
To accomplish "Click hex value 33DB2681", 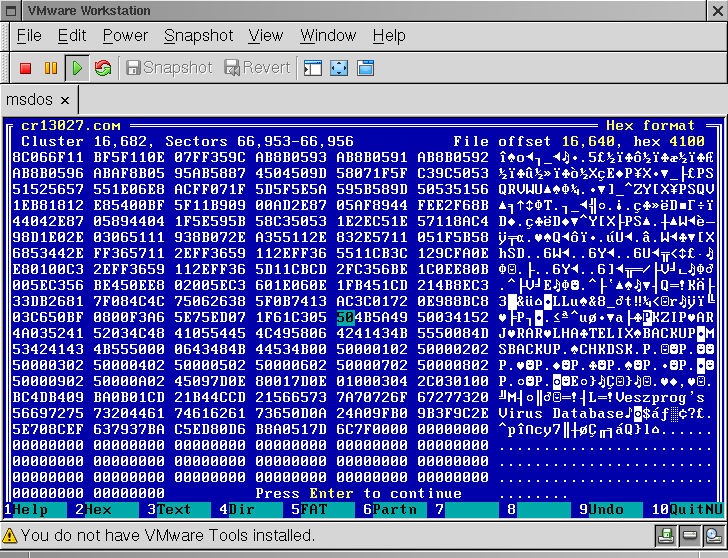I will pos(48,302).
